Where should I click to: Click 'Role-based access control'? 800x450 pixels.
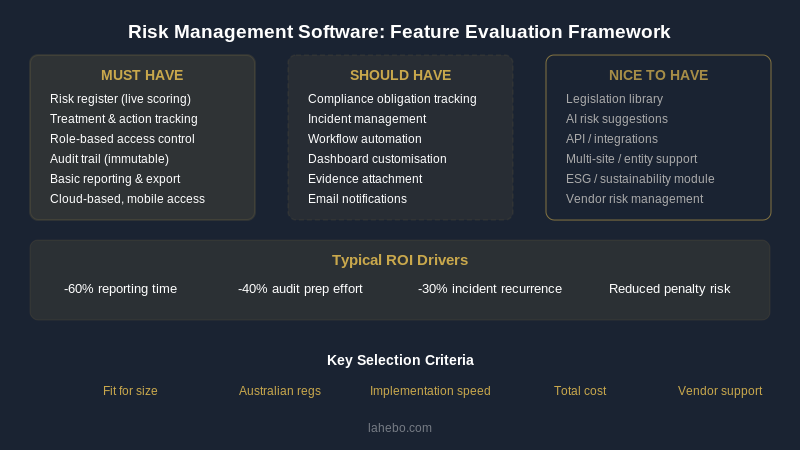122,139
